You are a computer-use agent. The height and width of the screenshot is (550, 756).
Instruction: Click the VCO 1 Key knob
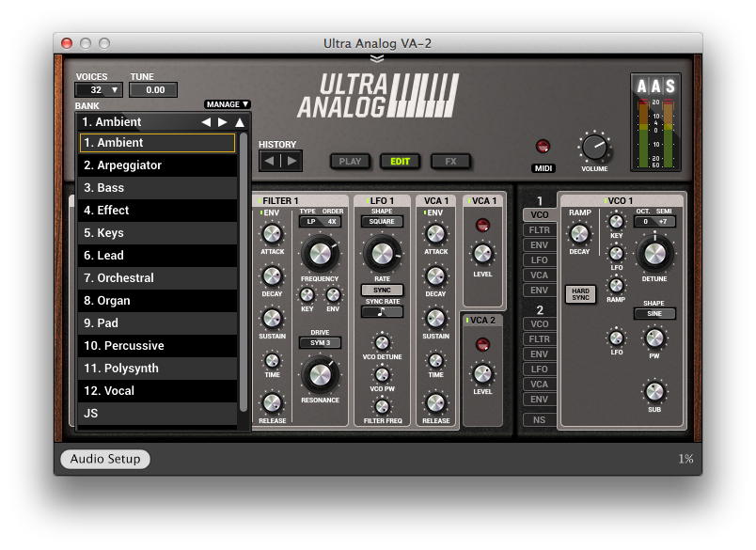[x=616, y=221]
